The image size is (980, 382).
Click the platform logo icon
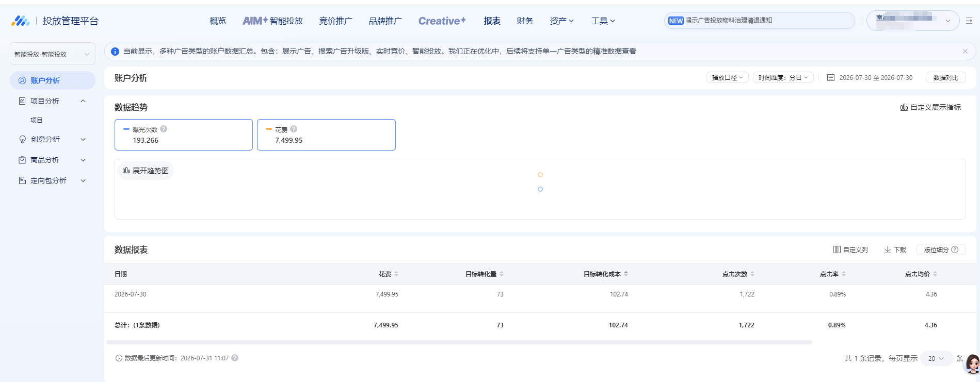[x=20, y=21]
